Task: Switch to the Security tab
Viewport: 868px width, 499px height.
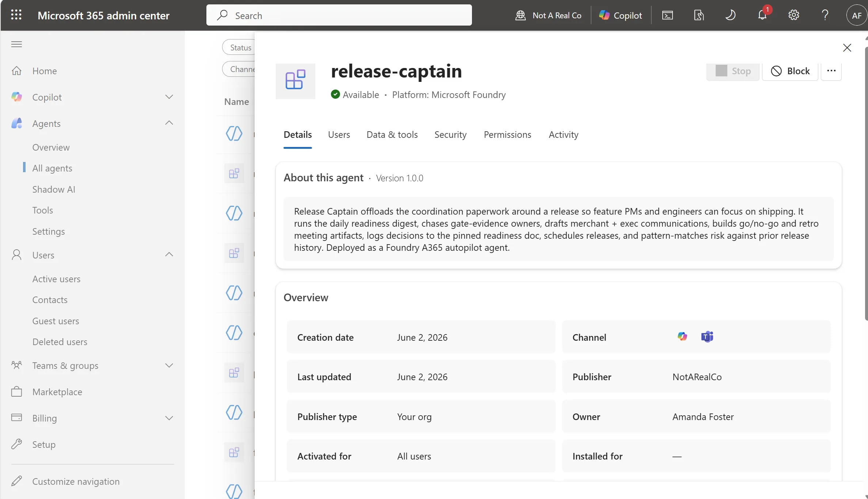Action: [450, 135]
